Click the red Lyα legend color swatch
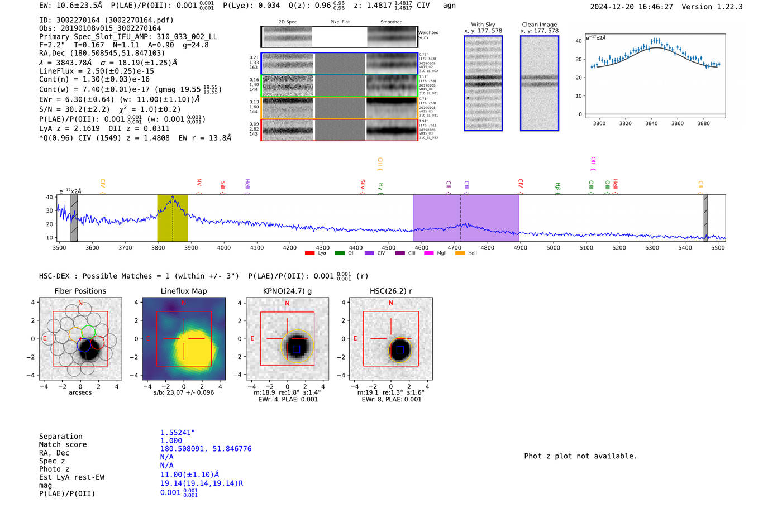782x532 pixels. click(309, 253)
